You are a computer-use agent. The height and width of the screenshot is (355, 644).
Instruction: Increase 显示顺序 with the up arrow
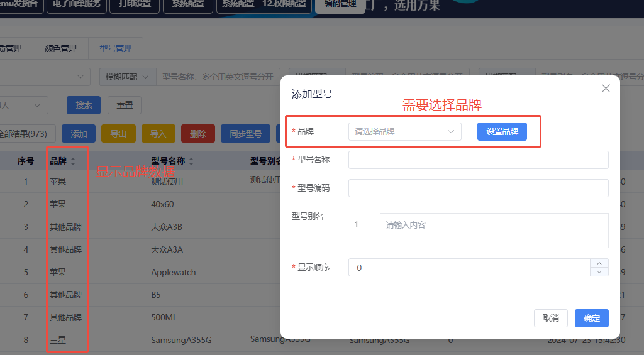tap(599, 263)
